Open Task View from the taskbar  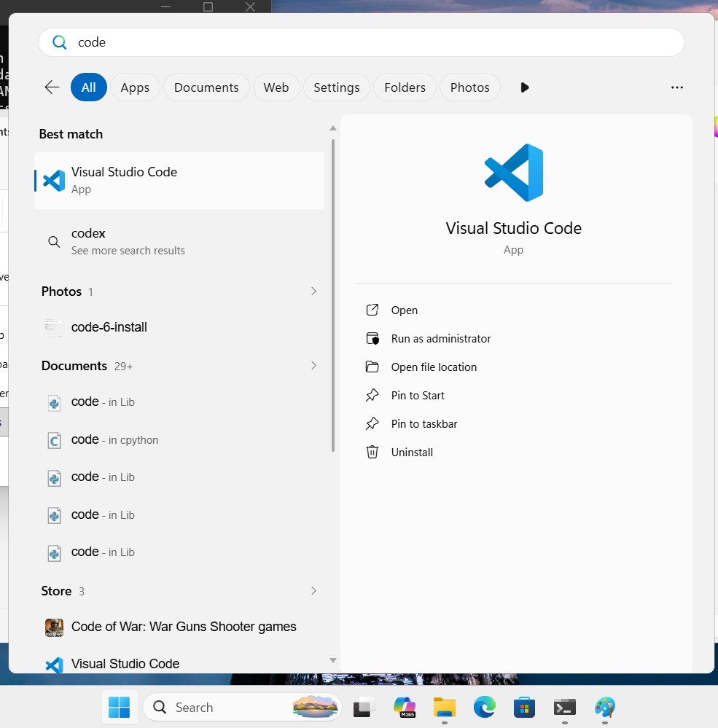coord(364,707)
